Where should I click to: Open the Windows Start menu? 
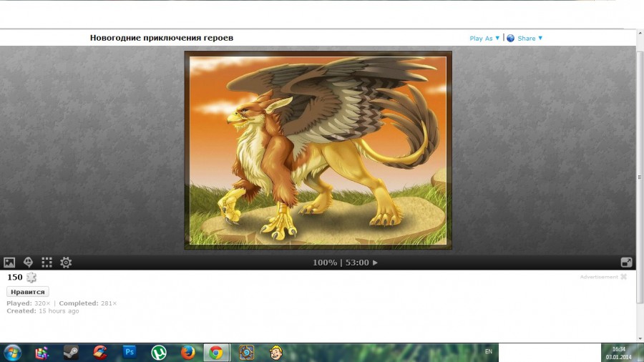click(12, 353)
